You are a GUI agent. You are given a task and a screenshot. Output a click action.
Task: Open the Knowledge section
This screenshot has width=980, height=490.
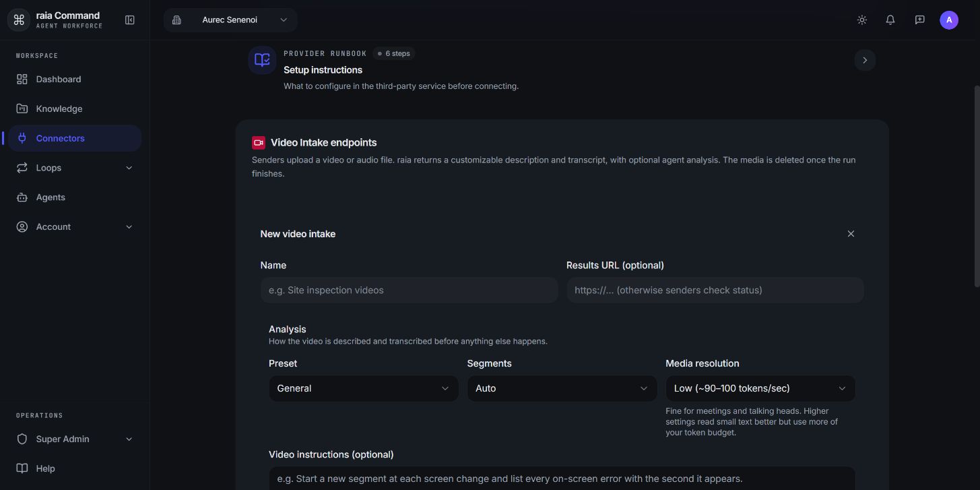pyautogui.click(x=75, y=109)
